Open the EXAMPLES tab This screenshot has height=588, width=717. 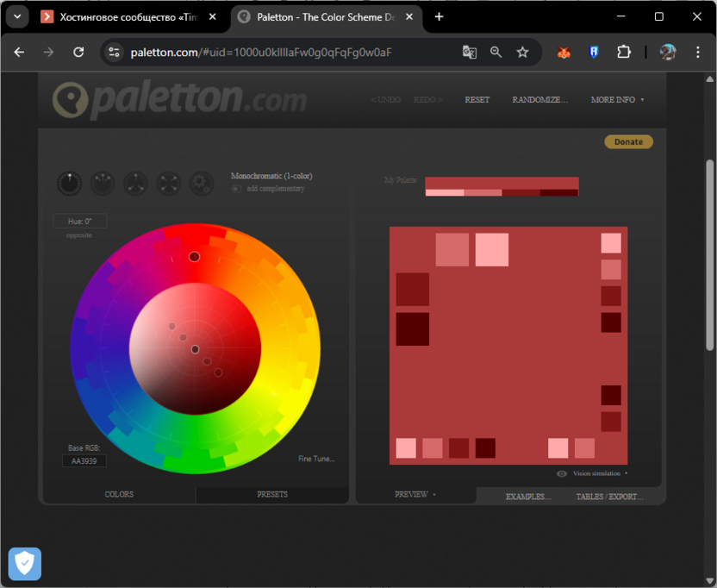tap(527, 497)
